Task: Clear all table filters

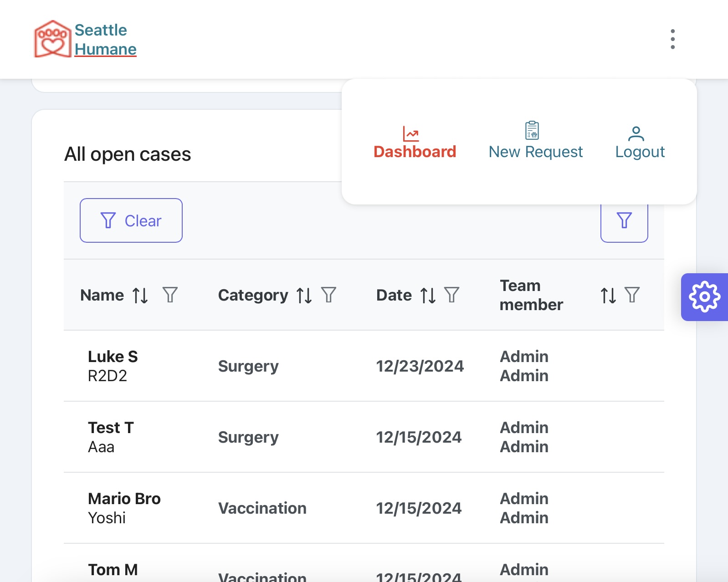Action: tap(131, 220)
